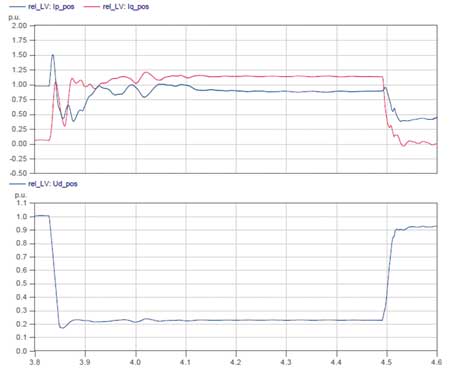Click the 2.00 y-axis label on upper plot
Image resolution: width=450 pixels, height=368 pixels.
[x=19, y=26]
